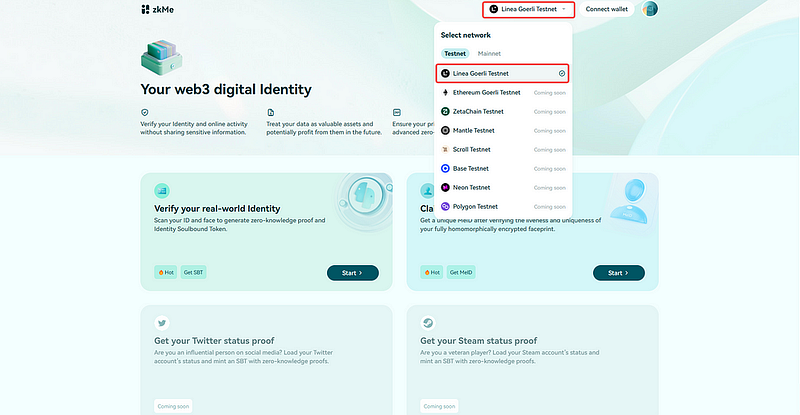This screenshot has width=800, height=415.
Task: Select Scroll Testnet network
Action: [x=503, y=150]
